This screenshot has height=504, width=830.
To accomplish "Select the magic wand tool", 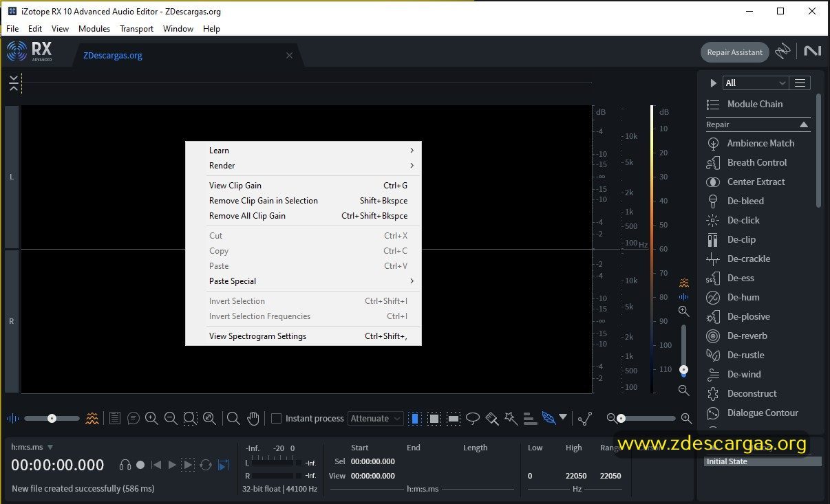I will [511, 418].
